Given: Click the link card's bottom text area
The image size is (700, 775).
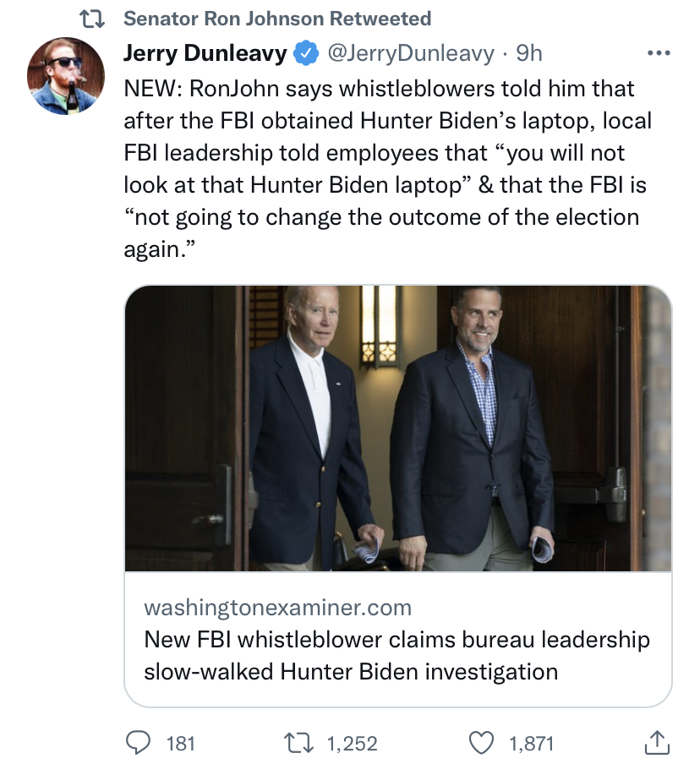Looking at the screenshot, I should pos(398,639).
